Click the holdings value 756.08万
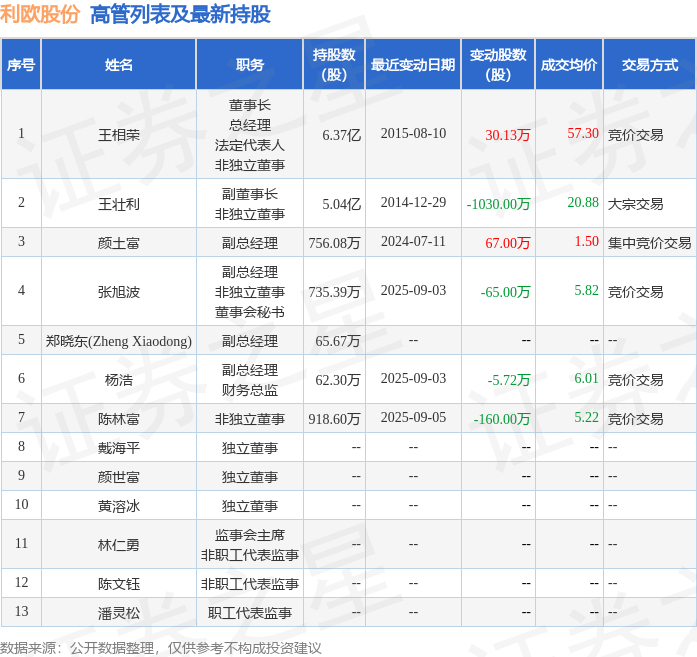This screenshot has height=657, width=697. [334, 243]
